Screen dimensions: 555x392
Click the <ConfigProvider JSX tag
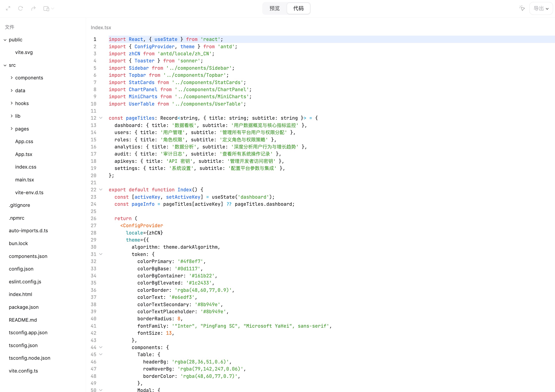(x=142, y=226)
